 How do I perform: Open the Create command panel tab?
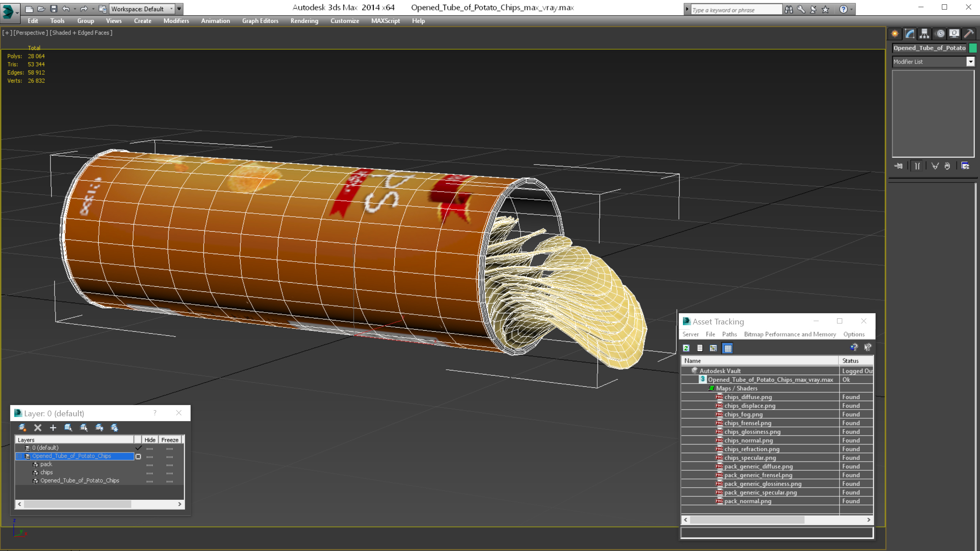click(895, 33)
